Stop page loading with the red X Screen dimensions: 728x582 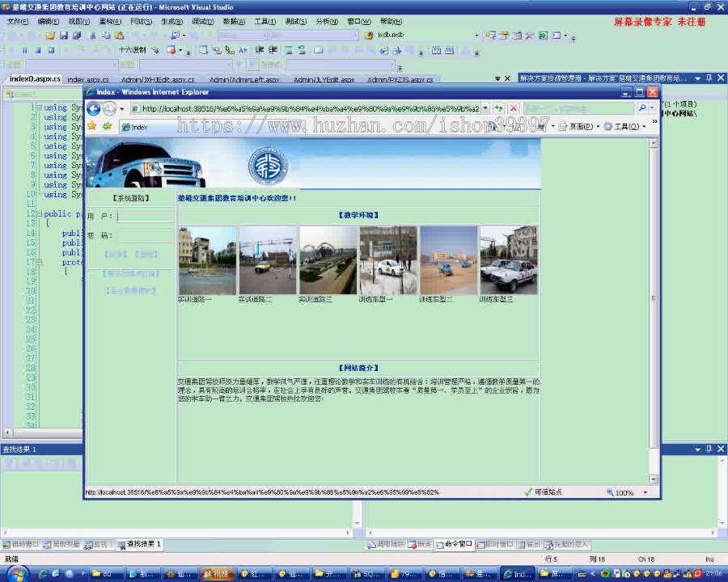(514, 108)
